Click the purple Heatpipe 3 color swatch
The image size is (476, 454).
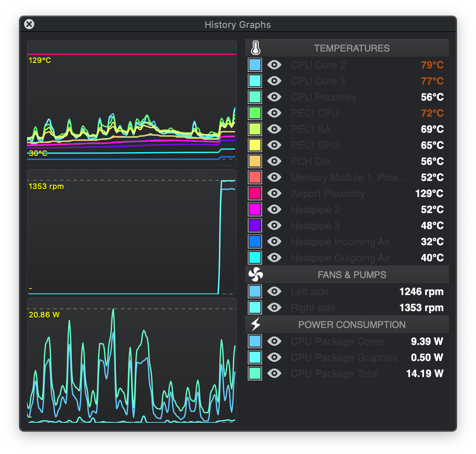255,225
